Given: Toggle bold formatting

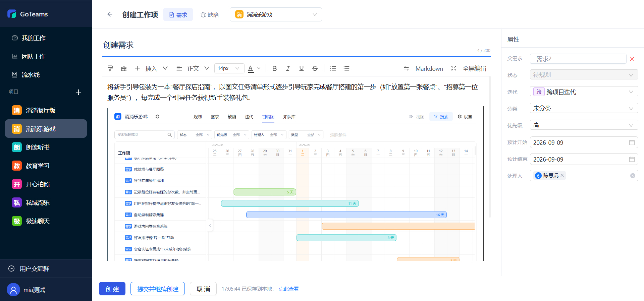Looking at the screenshot, I should tap(274, 68).
